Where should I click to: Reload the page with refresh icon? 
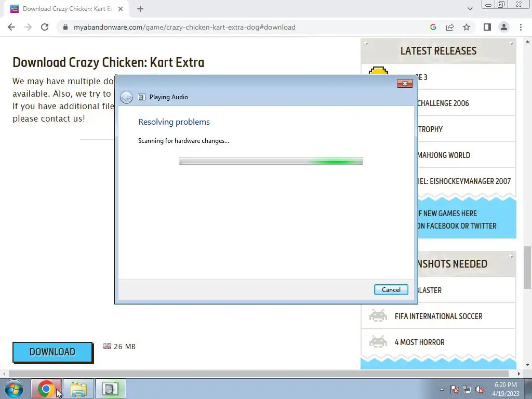point(45,27)
